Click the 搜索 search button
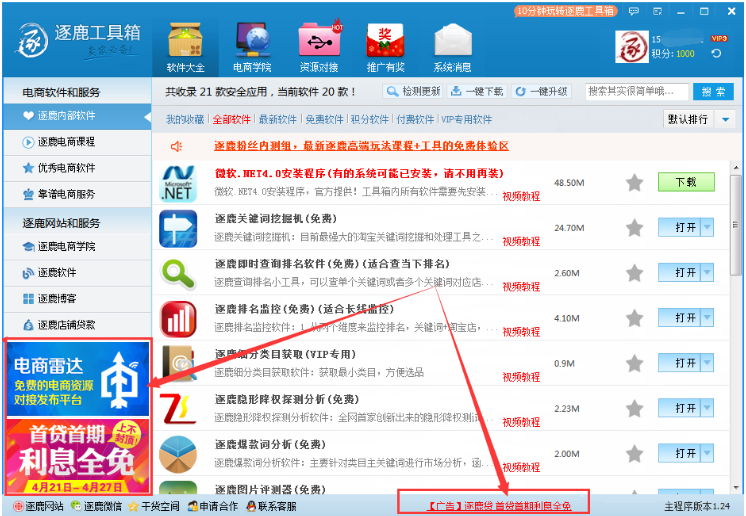 tap(713, 91)
